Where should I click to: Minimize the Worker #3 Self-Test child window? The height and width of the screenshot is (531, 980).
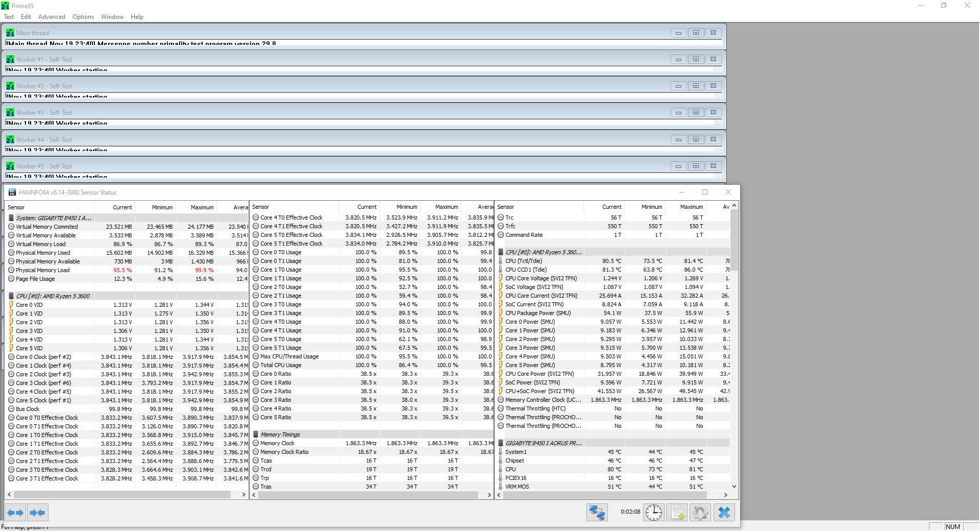(678, 112)
